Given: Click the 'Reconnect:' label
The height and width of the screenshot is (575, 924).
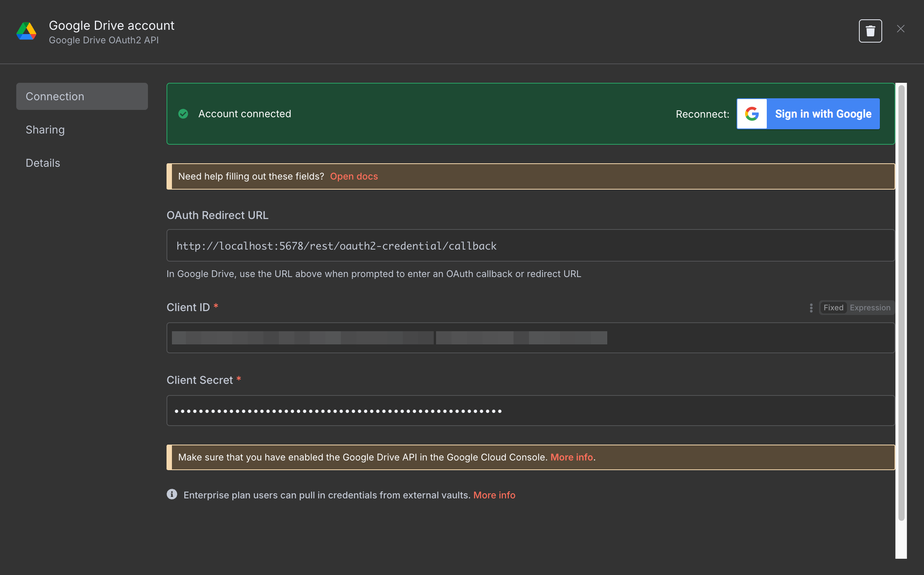Looking at the screenshot, I should pyautogui.click(x=702, y=114).
